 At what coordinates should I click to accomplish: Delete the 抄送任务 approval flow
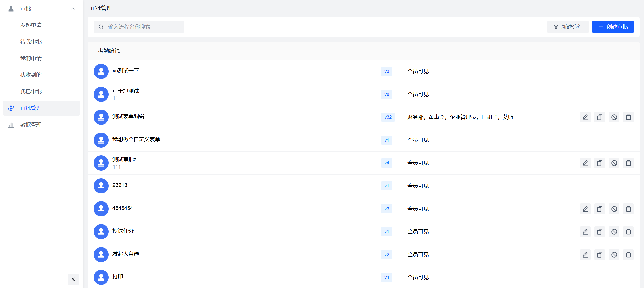(x=628, y=232)
